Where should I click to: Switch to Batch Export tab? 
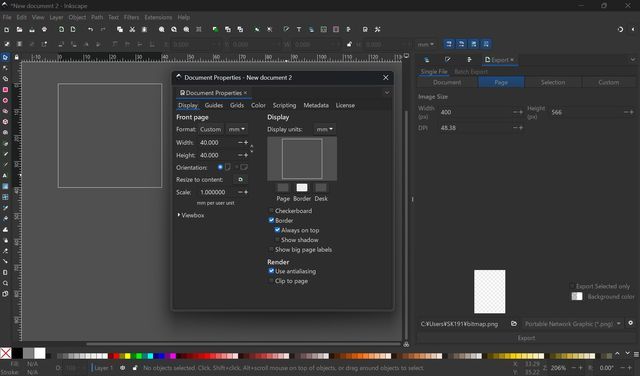click(471, 72)
